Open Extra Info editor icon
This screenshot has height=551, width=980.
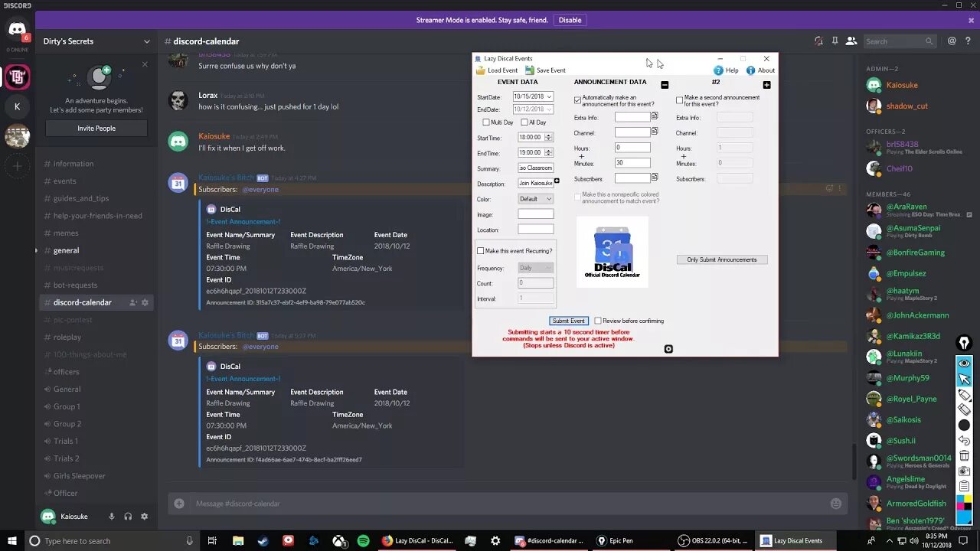click(x=655, y=116)
